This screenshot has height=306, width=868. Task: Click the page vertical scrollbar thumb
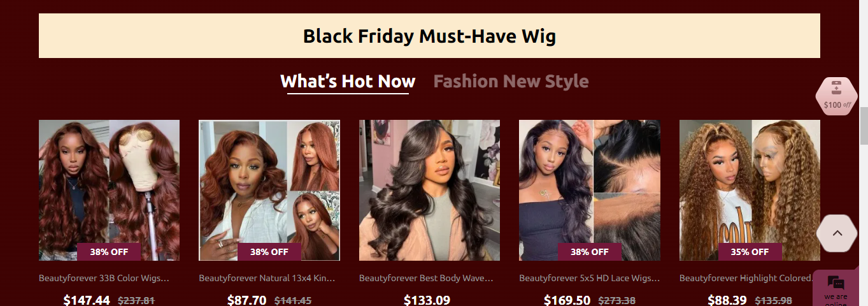pyautogui.click(x=864, y=126)
